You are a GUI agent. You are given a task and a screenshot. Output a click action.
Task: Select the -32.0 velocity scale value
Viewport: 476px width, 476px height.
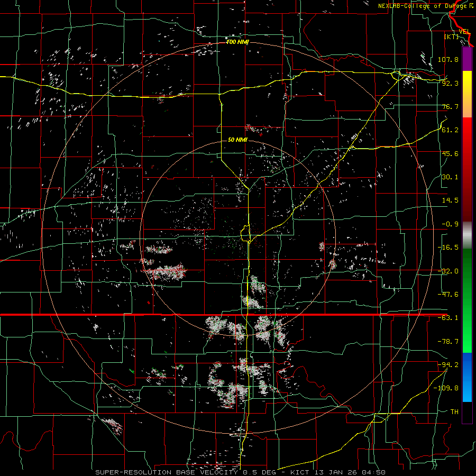tap(448, 271)
